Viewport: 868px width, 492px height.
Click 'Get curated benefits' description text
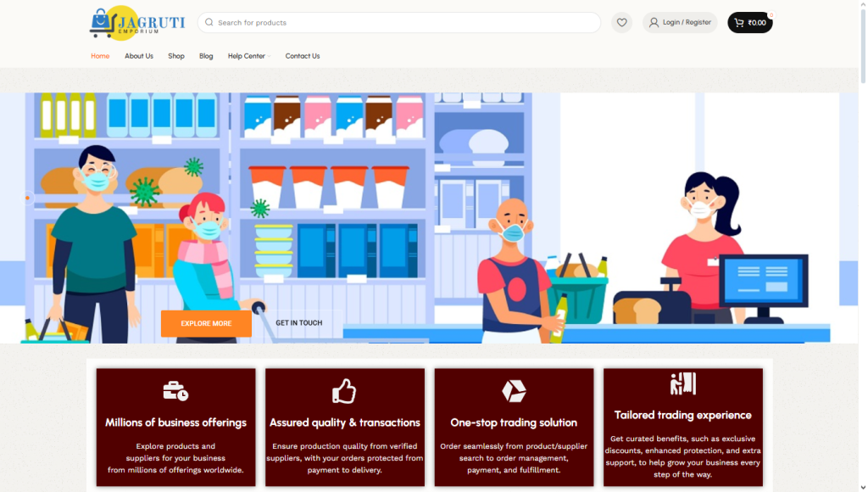click(x=682, y=456)
